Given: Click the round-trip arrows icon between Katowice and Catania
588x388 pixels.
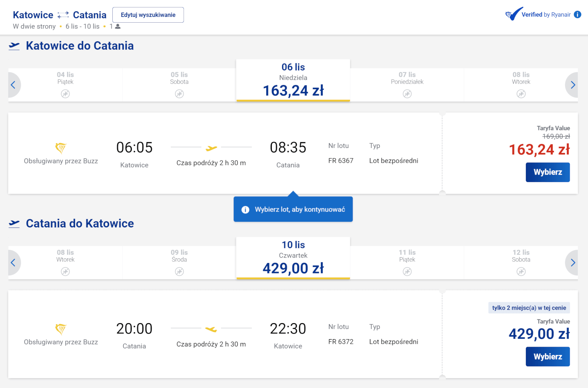Looking at the screenshot, I should pos(63,15).
